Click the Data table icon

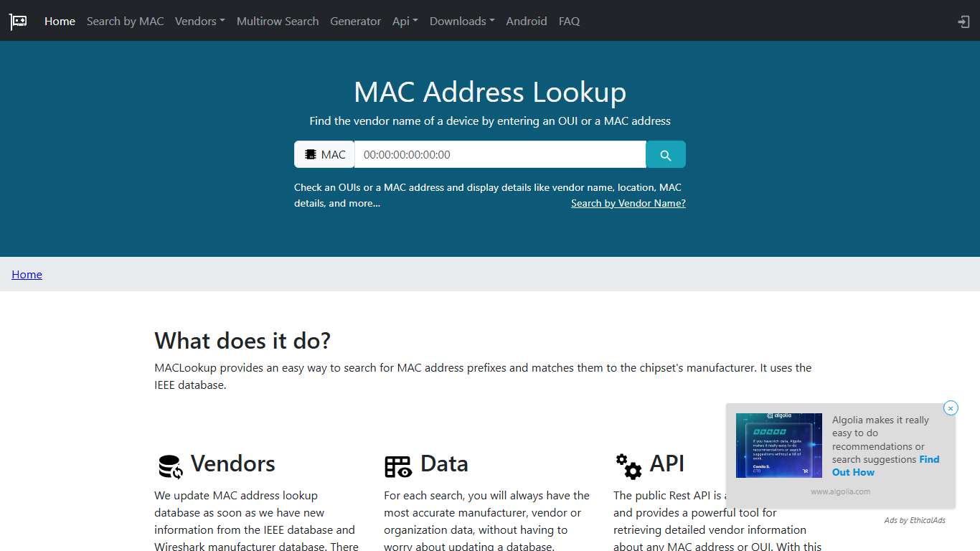[398, 466]
